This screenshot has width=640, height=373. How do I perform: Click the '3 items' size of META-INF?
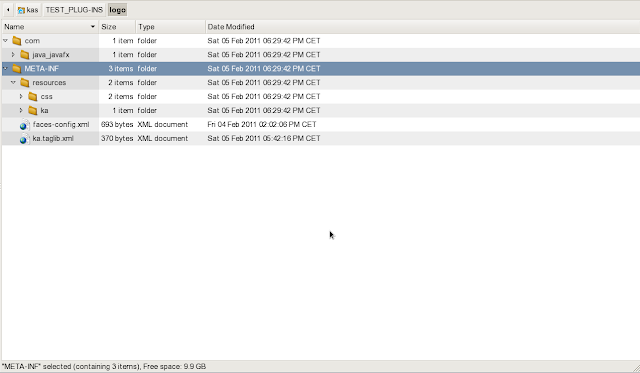pyautogui.click(x=121, y=69)
